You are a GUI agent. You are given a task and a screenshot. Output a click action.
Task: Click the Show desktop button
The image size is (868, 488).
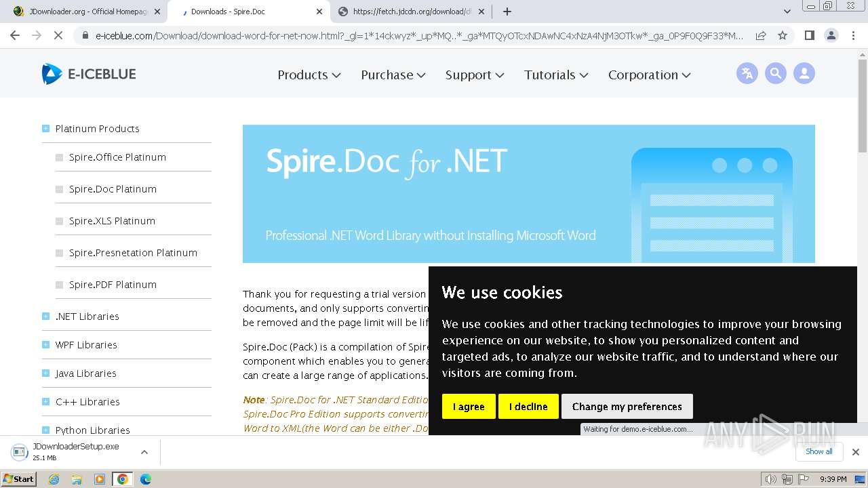(861, 479)
